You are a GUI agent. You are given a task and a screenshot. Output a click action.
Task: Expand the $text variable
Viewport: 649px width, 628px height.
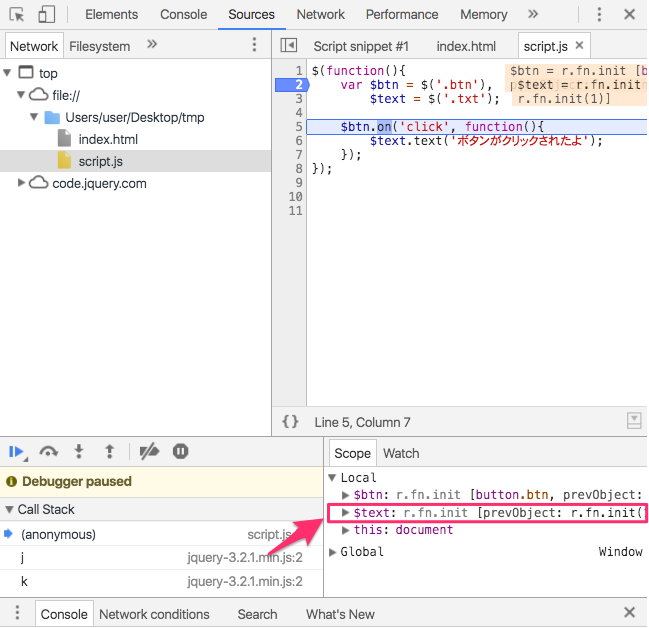pyautogui.click(x=345, y=513)
